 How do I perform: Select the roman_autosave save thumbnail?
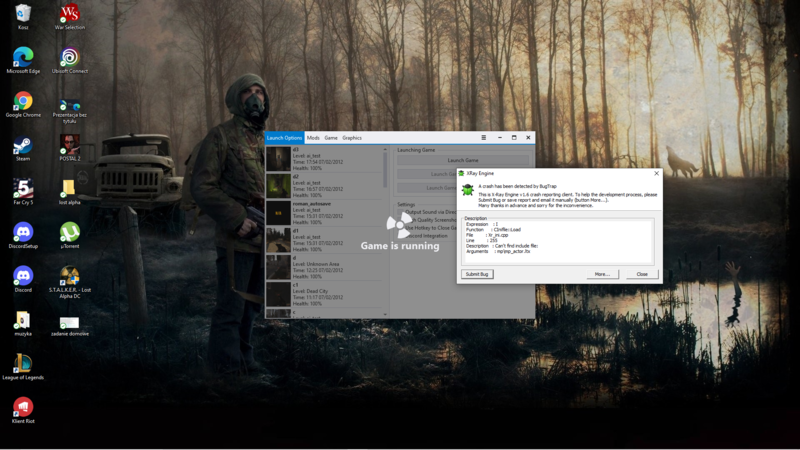[x=278, y=213]
